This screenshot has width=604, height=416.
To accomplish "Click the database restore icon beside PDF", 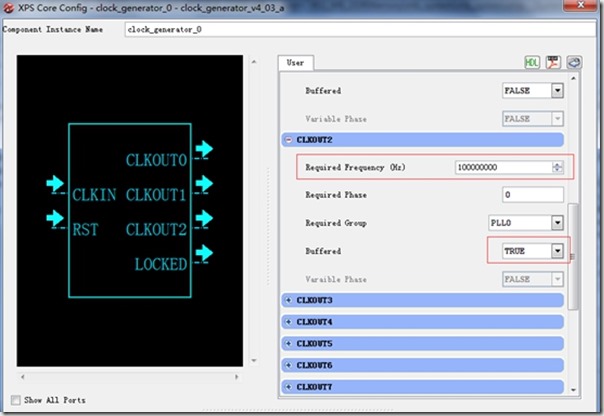I will (574, 62).
